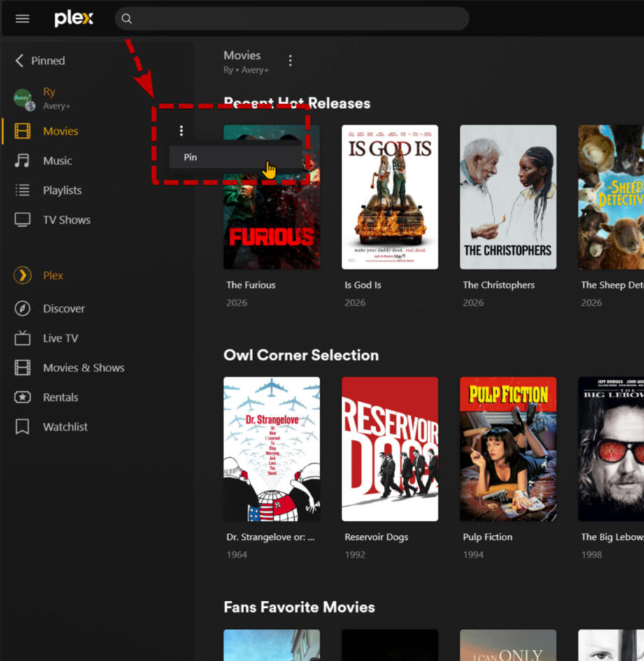This screenshot has height=661, width=644.
Task: Open the Dr. Strangelove poster
Action: [271, 449]
